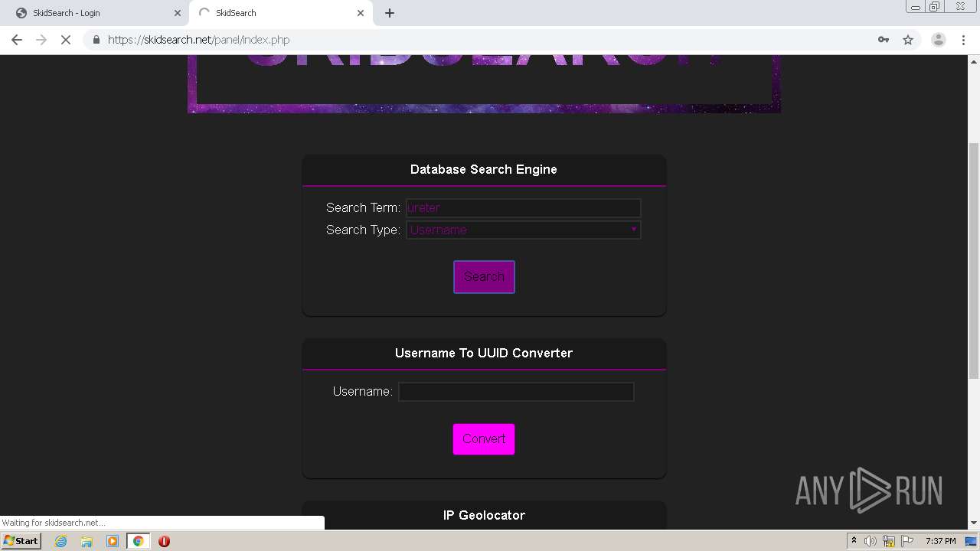
Task: Open a new browser tab
Action: click(x=390, y=13)
